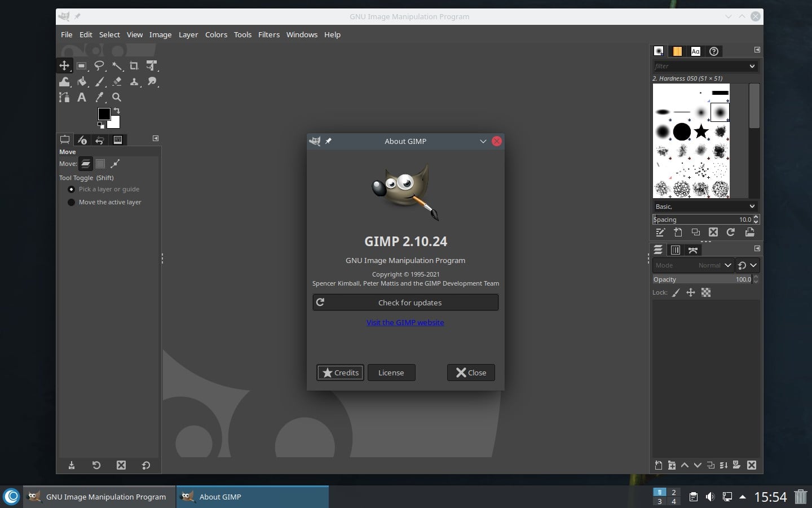Screen dimensions: 812x508
Task: Select the Paths tool
Action: coord(64,97)
